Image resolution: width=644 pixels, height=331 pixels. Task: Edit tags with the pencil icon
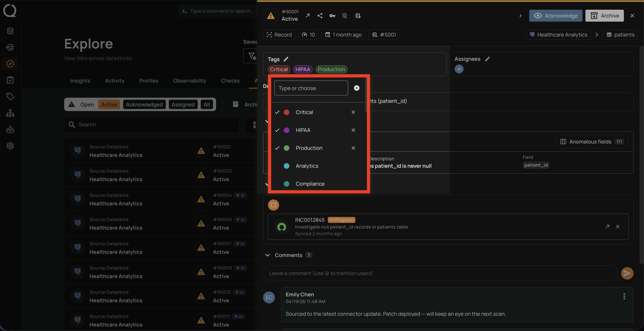[286, 59]
